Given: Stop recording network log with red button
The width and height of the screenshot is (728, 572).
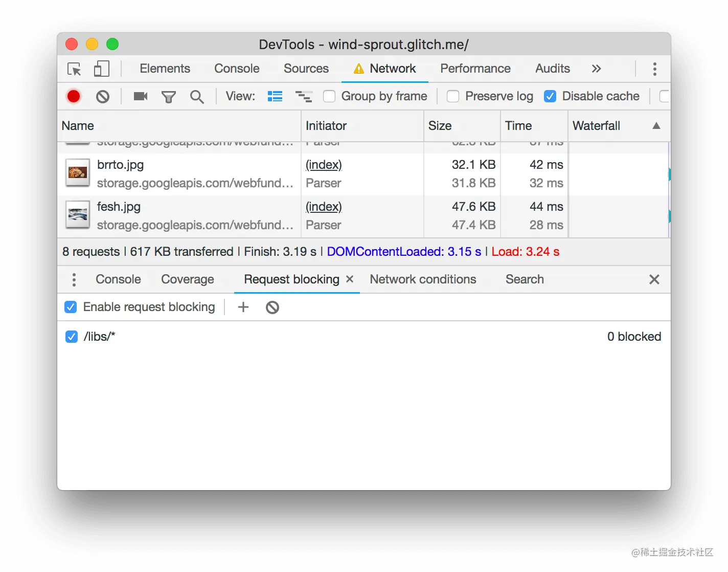Looking at the screenshot, I should 74,96.
